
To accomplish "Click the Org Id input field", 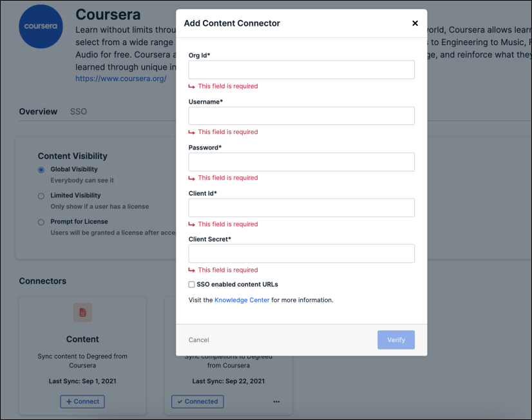I will (301, 70).
